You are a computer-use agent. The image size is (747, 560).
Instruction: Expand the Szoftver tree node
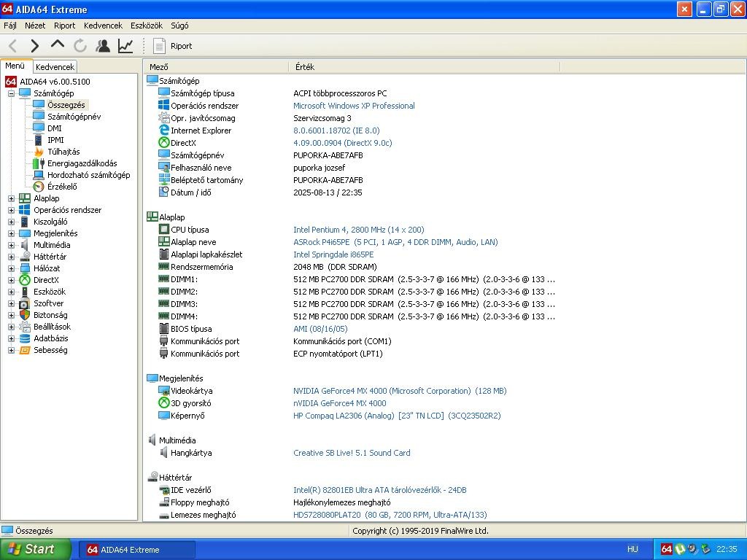tap(11, 303)
